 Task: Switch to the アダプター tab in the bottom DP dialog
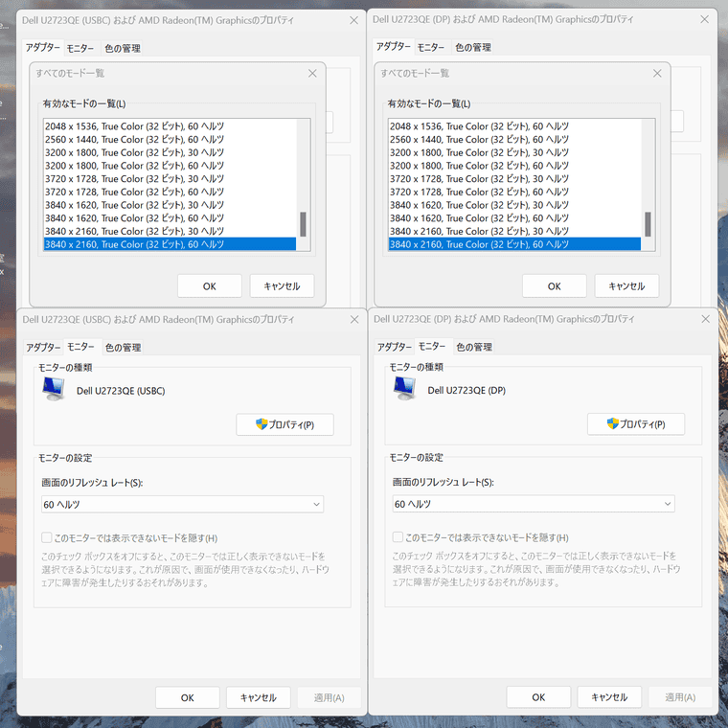point(395,347)
